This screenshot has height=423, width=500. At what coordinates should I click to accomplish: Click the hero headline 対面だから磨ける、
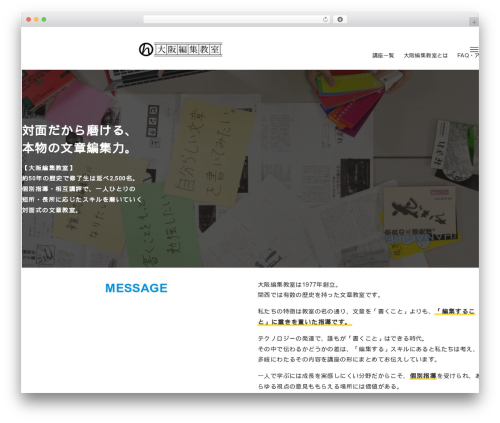coord(77,130)
